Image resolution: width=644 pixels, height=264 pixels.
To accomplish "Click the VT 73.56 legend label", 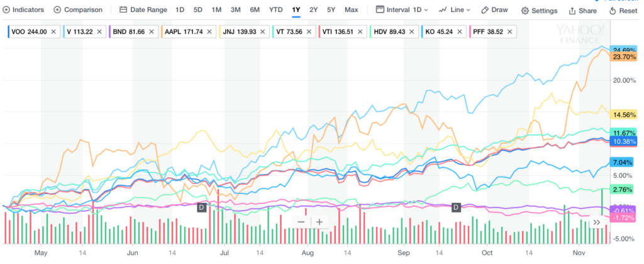I will (291, 32).
